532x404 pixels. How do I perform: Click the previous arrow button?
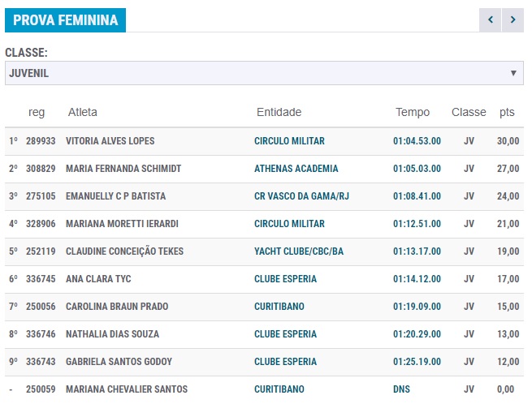point(491,19)
